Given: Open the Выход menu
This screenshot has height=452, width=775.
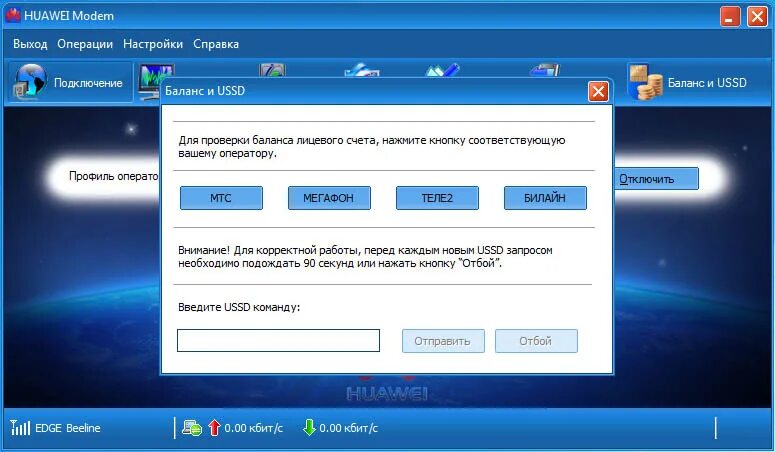Looking at the screenshot, I should pyautogui.click(x=30, y=44).
